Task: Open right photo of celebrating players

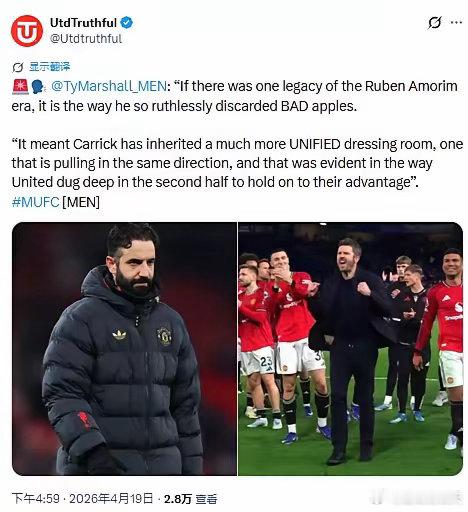Action: pos(350,349)
